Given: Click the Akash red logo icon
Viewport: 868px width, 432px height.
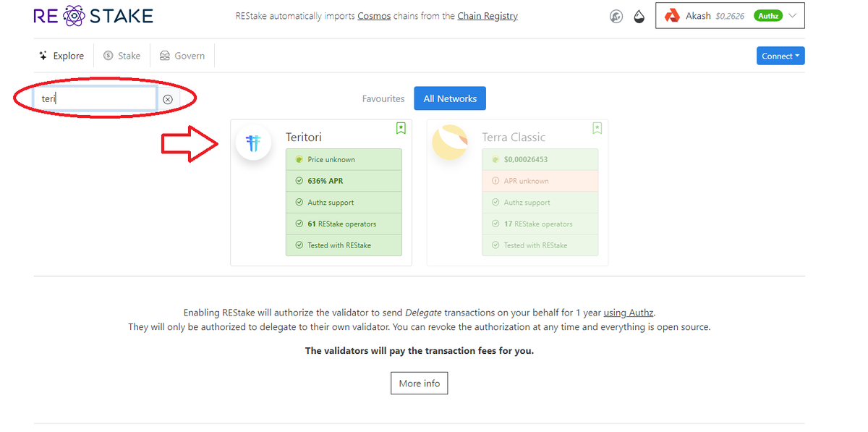Looking at the screenshot, I should click(x=672, y=16).
